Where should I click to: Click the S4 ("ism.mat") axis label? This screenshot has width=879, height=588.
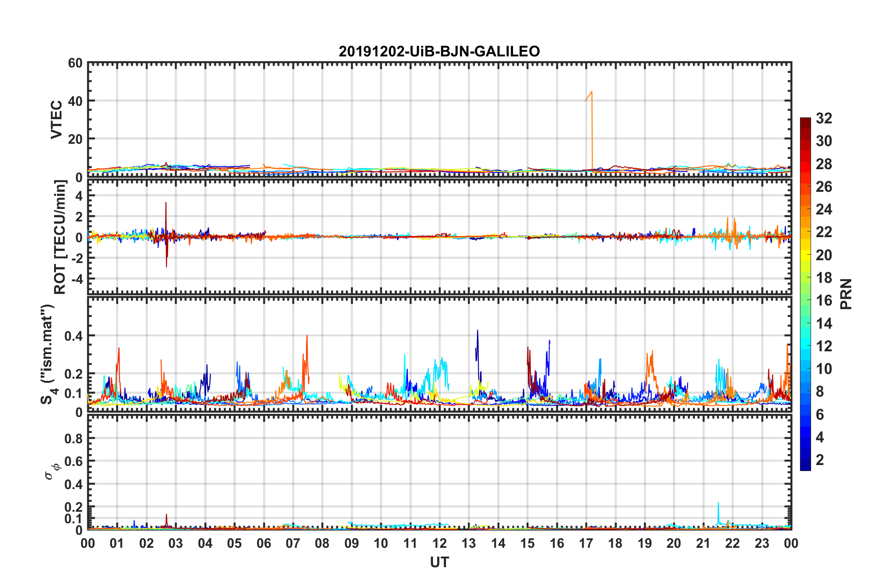[x=48, y=354]
